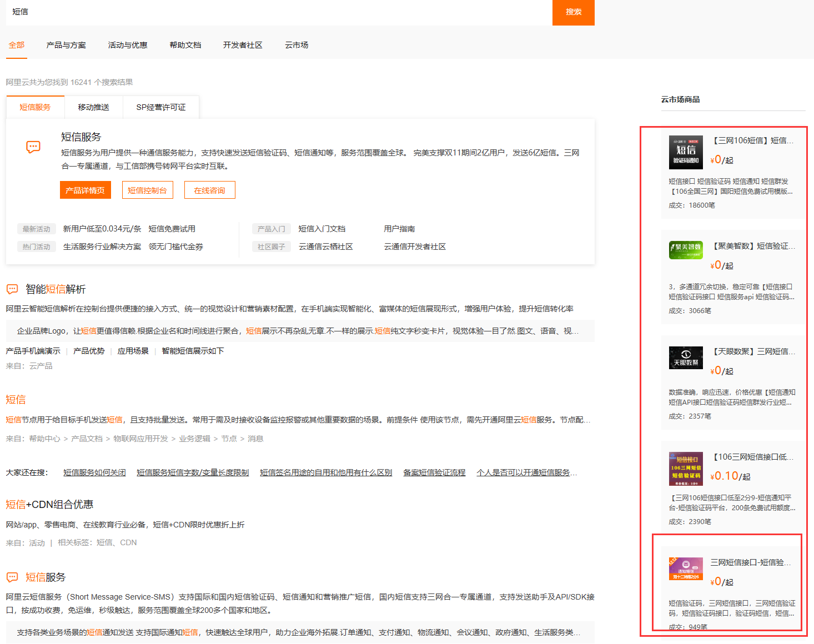Open the 帮助文档 tab
The image size is (814, 644).
pos(185,45)
